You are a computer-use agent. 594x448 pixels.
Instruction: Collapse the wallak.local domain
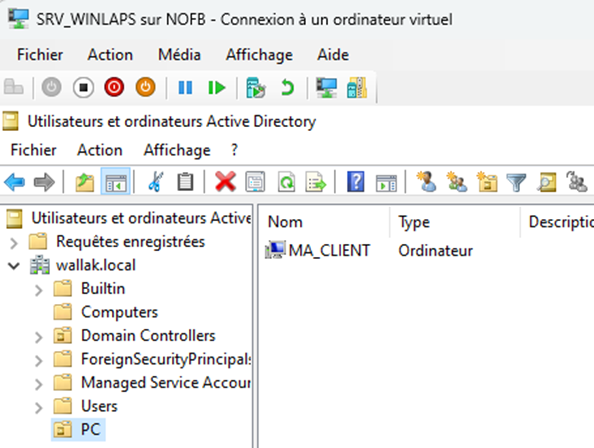pyautogui.click(x=14, y=266)
